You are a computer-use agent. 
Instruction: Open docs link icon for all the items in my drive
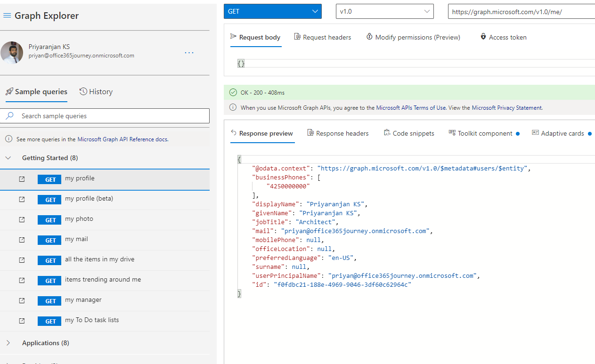click(22, 260)
